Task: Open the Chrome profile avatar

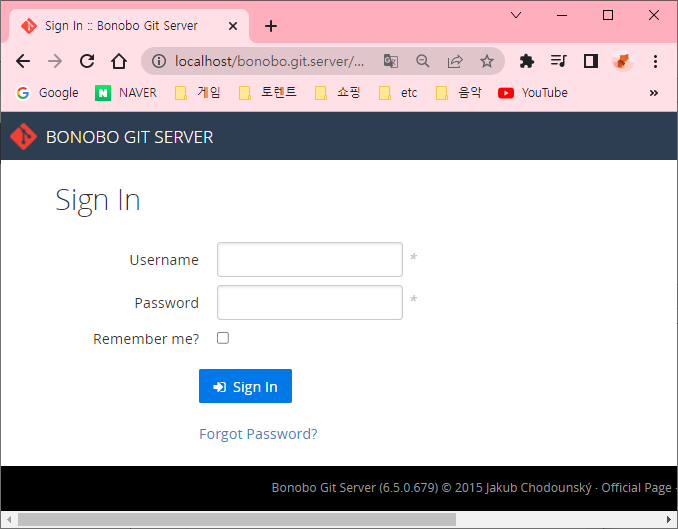Action: click(x=623, y=61)
